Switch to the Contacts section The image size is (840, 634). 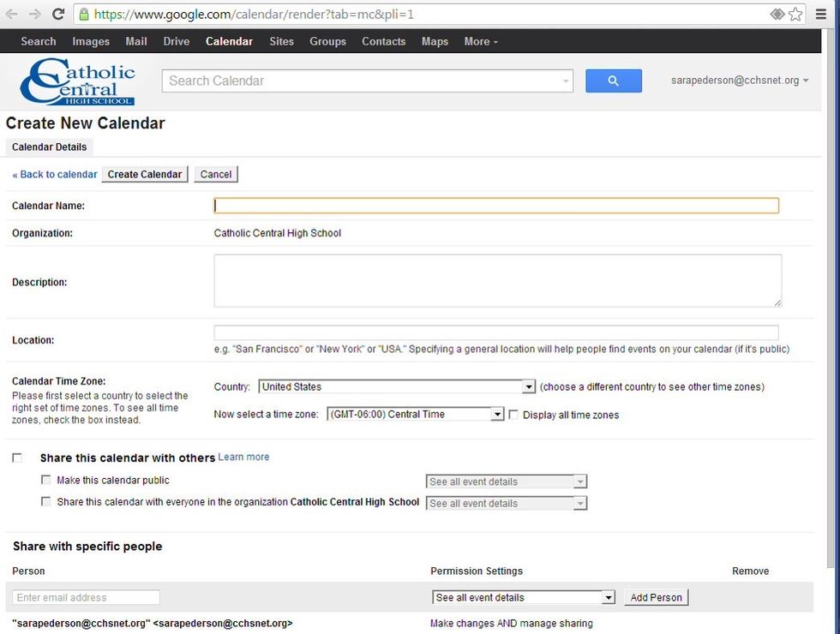click(x=383, y=41)
